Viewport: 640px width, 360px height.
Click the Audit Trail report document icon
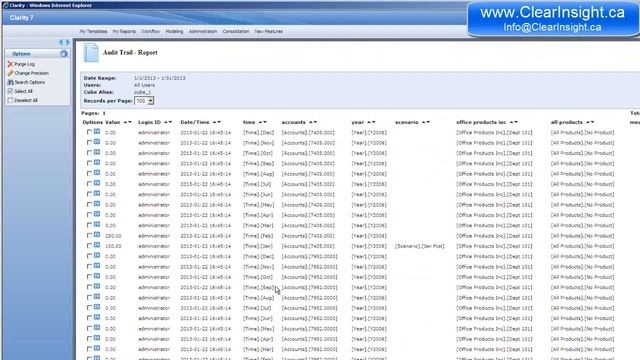91,53
